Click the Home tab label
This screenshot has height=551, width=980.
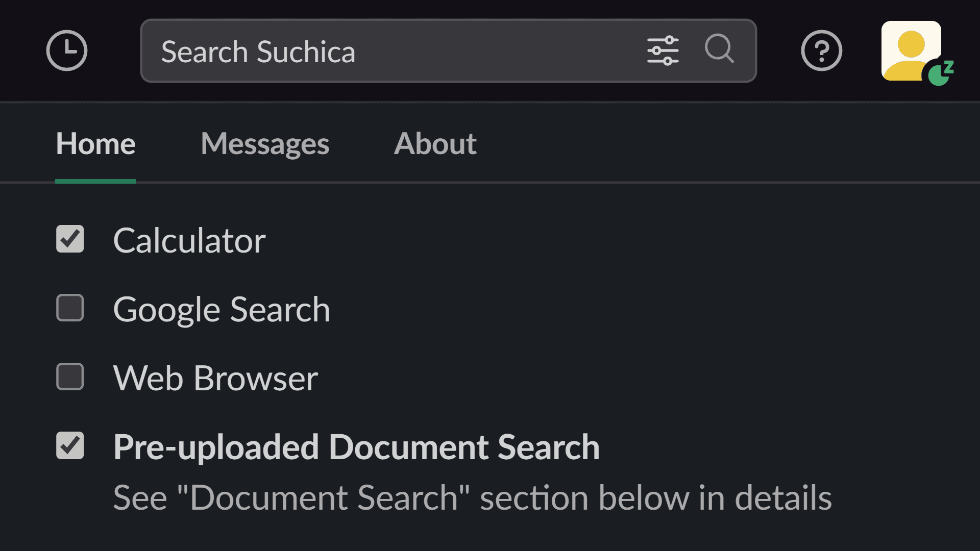point(95,143)
